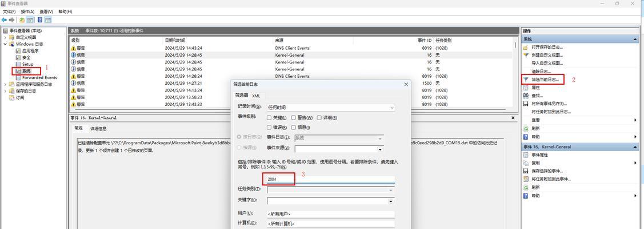Click the 查找 binoculars icon
Screen dimensions: 644x229
click(x=526, y=96)
